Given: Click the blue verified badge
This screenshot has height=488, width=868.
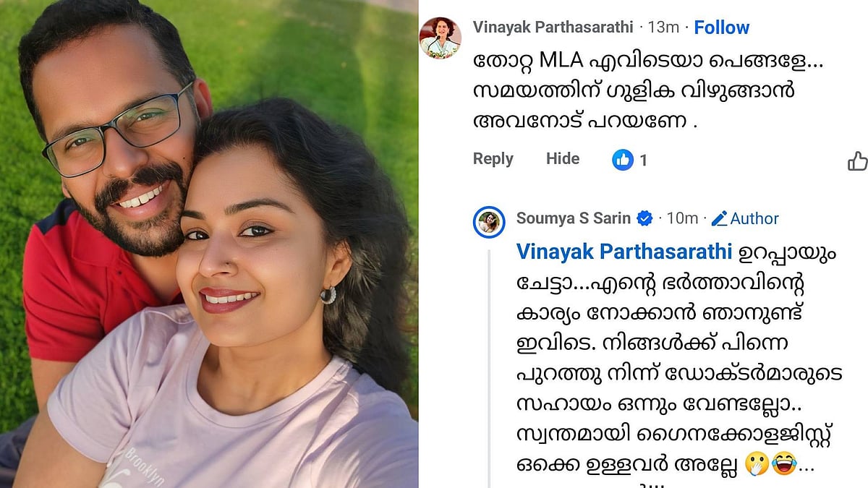Looking at the screenshot, I should pos(645,218).
